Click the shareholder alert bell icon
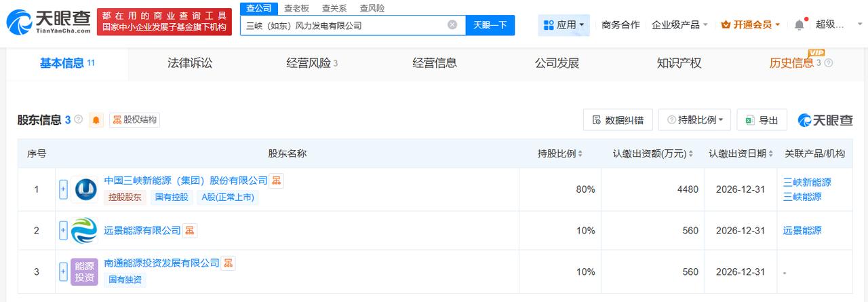This screenshot has height=302, width=868. (96, 120)
